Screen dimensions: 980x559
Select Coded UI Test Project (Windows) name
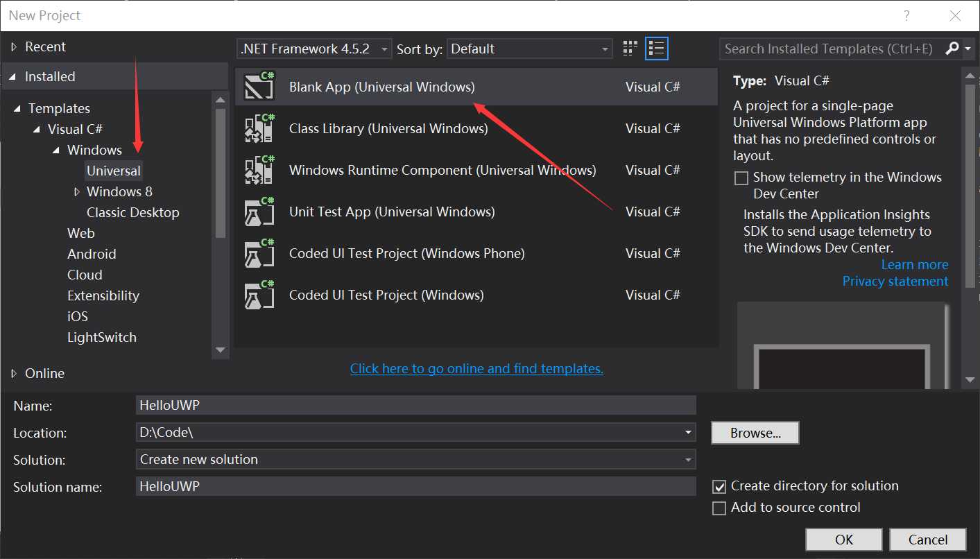pyautogui.click(x=386, y=295)
